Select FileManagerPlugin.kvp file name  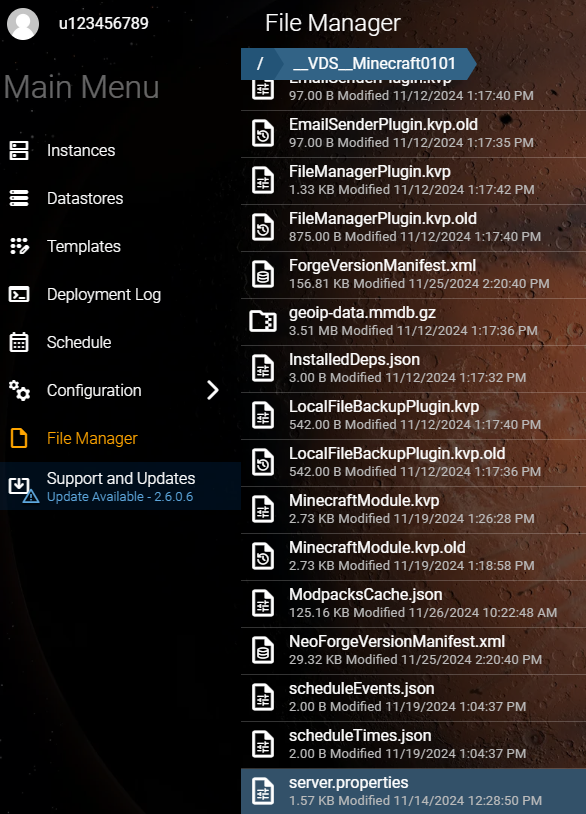coord(370,172)
